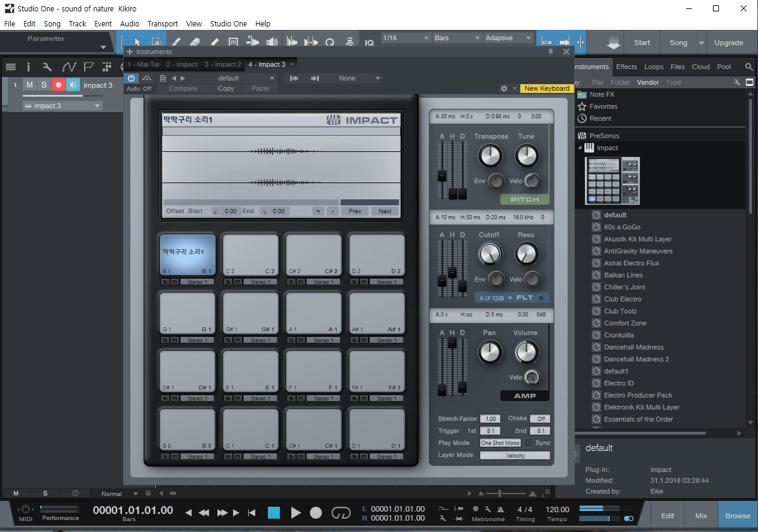Switch to the Loops browser tab

point(653,67)
